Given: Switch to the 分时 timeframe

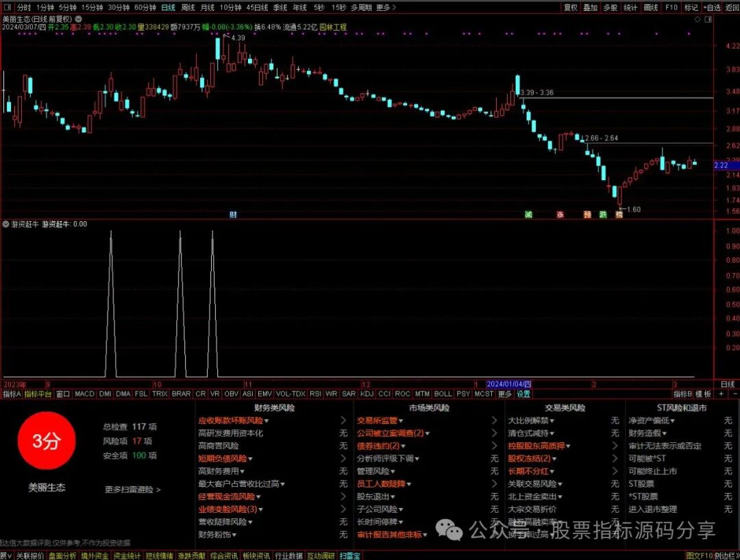Looking at the screenshot, I should tap(23, 8).
